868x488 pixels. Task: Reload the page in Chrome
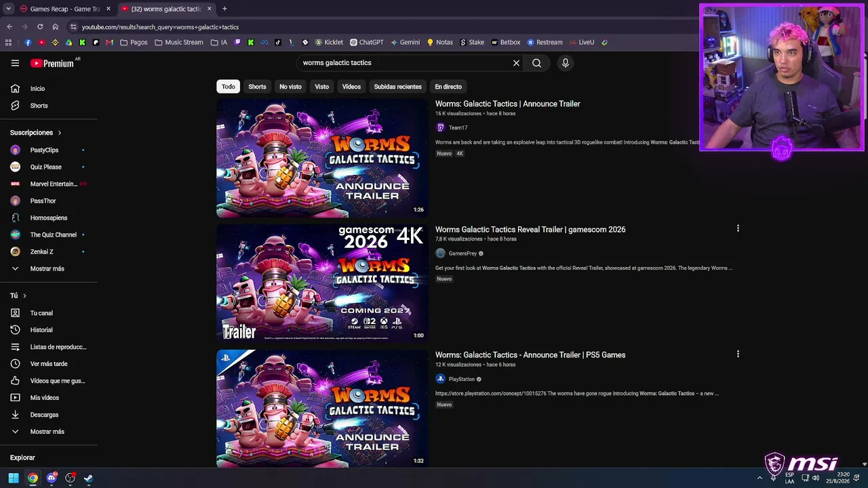coord(40,27)
